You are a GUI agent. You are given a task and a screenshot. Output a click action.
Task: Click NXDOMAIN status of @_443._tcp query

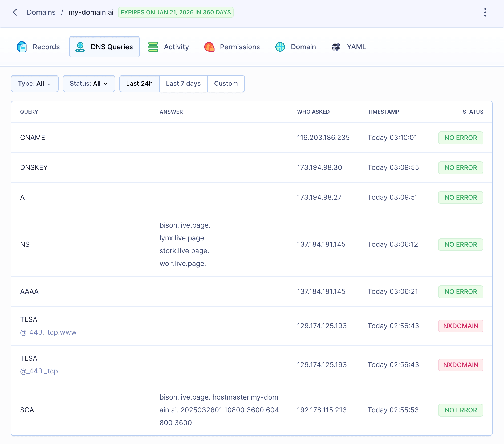461,365
